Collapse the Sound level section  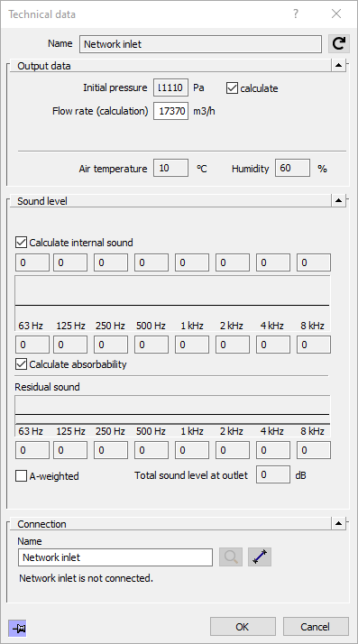coord(338,200)
